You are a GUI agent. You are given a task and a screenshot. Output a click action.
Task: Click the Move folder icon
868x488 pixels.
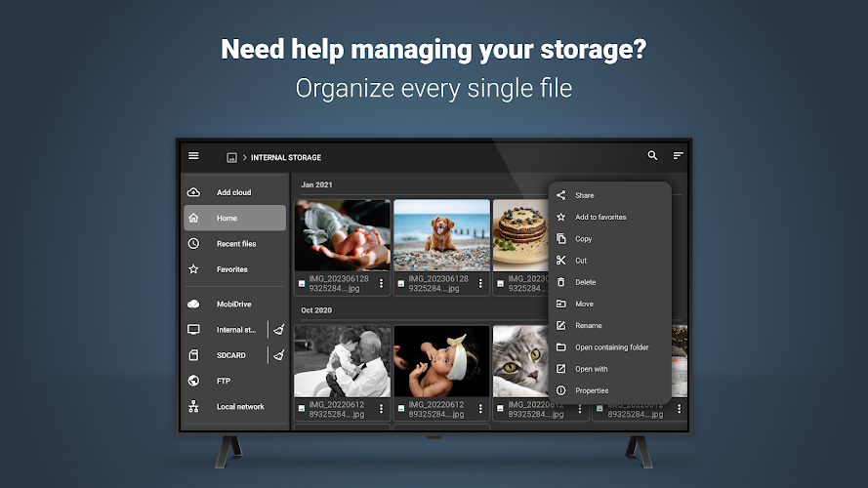coord(560,304)
